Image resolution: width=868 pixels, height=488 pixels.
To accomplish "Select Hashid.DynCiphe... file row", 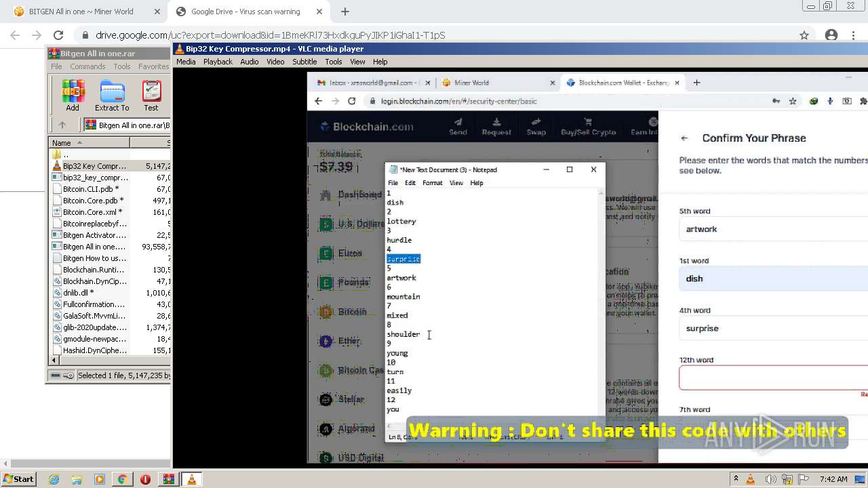I will 111,350.
